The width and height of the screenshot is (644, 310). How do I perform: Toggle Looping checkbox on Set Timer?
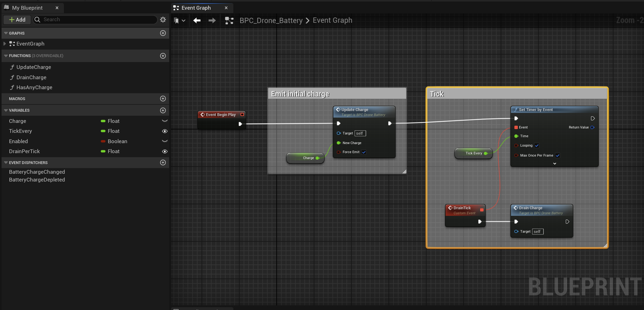pyautogui.click(x=537, y=145)
